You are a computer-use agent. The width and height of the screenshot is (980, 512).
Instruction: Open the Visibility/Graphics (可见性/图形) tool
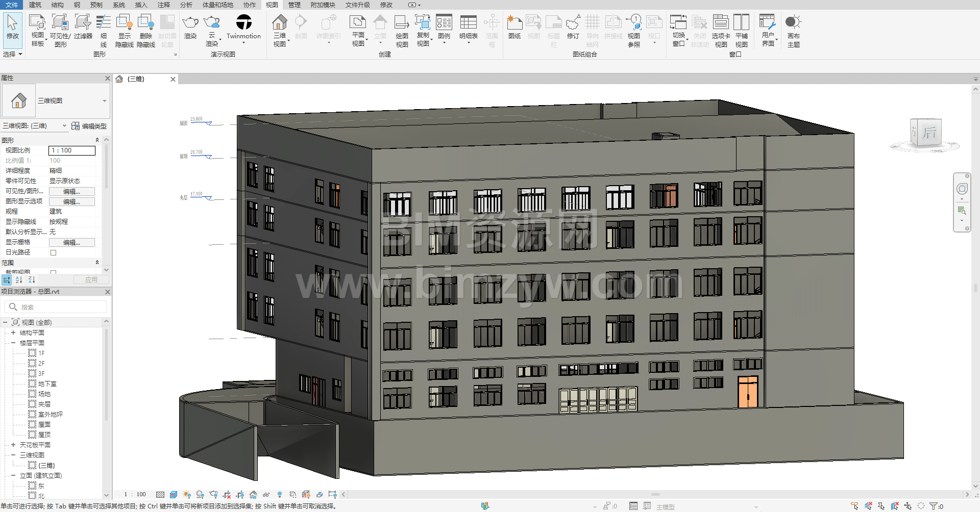[60, 22]
